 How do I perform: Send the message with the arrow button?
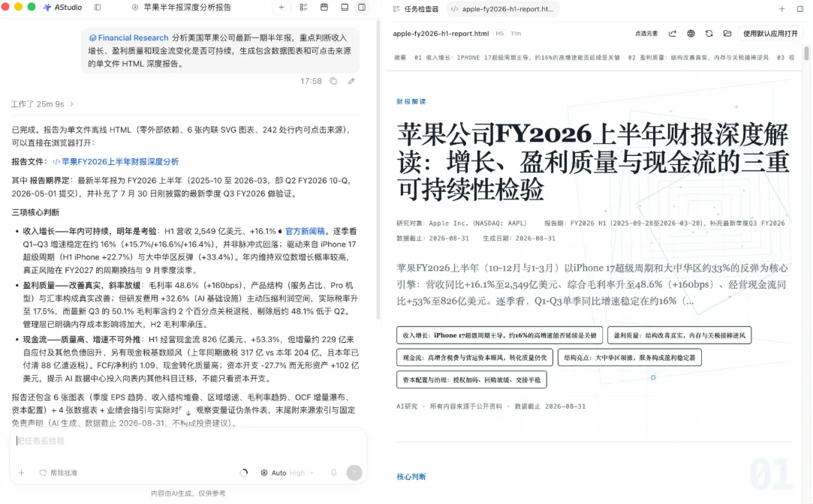pyautogui.click(x=354, y=472)
